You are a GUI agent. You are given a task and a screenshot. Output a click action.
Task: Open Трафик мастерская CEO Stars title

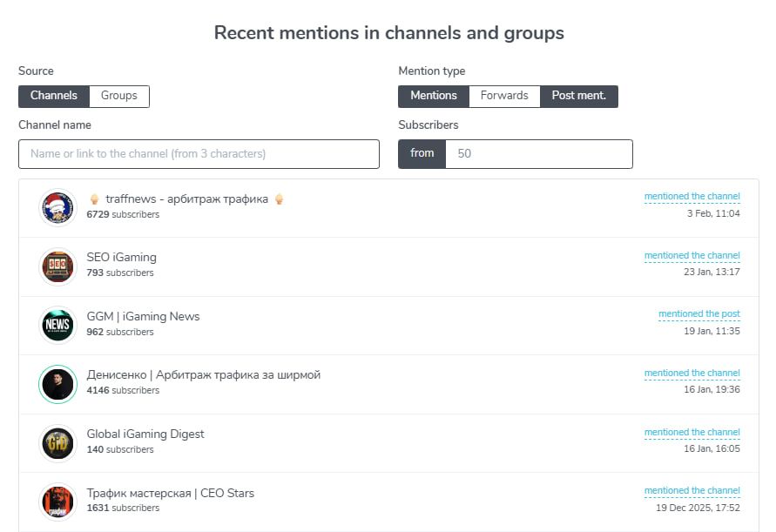[171, 494]
